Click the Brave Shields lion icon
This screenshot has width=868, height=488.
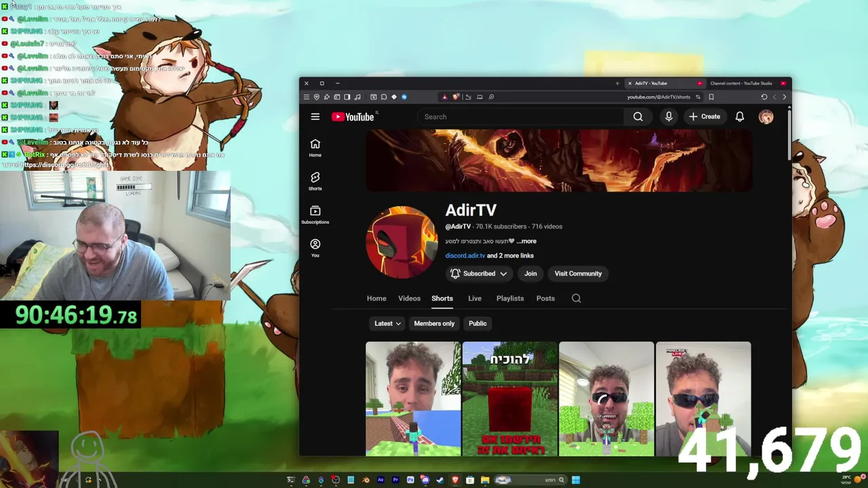point(456,96)
